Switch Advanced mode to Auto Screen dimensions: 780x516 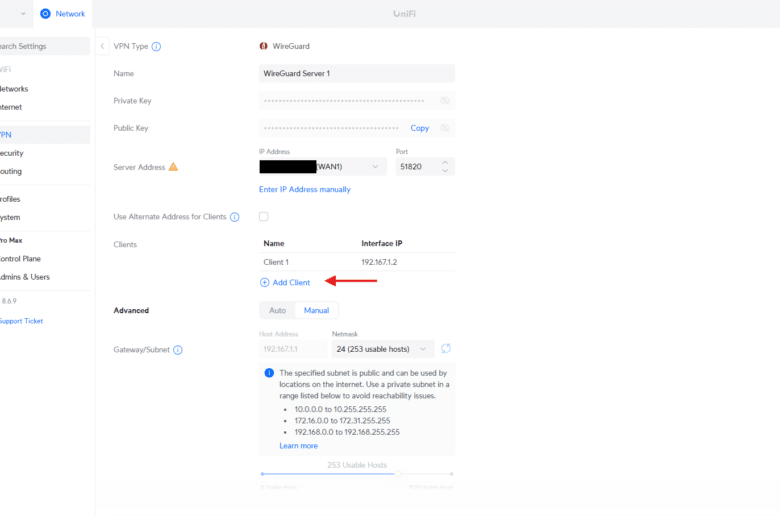coord(278,310)
